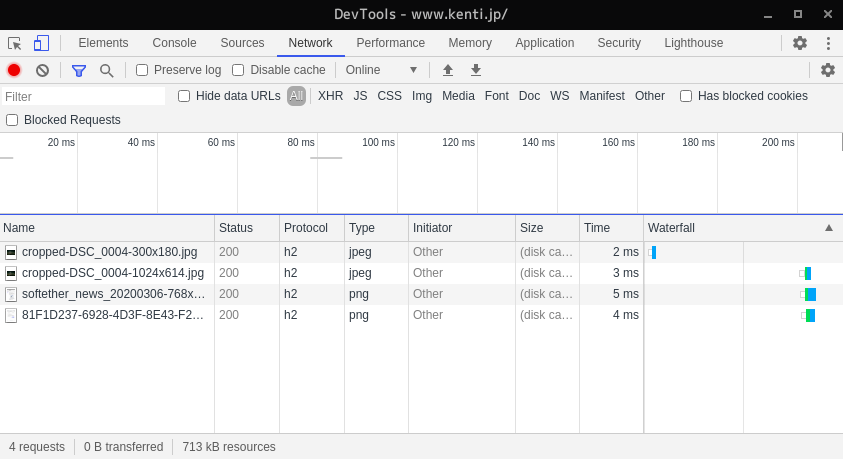Select request 81F1D237-6928-4D3F-8E43-F2…
Screen dimensions: 843x459
pos(113,315)
